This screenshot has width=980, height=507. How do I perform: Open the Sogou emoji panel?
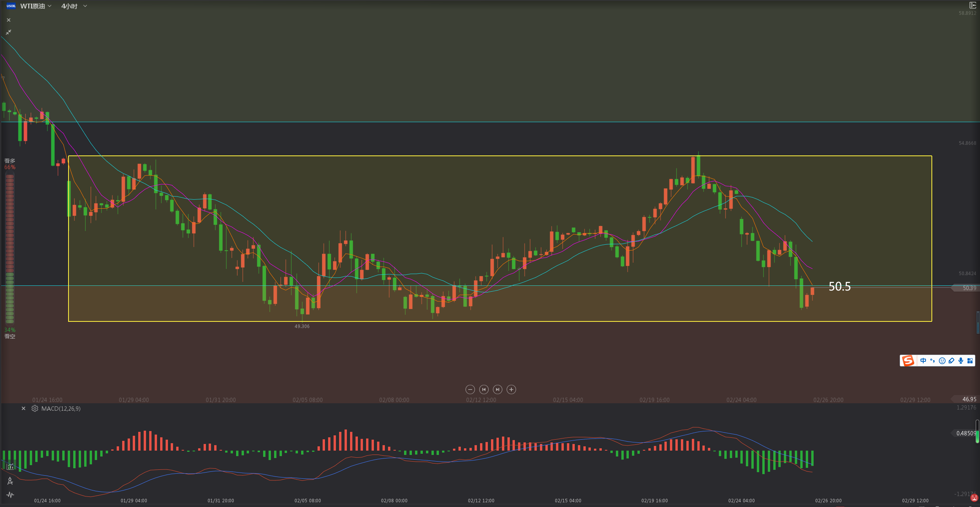(942, 361)
